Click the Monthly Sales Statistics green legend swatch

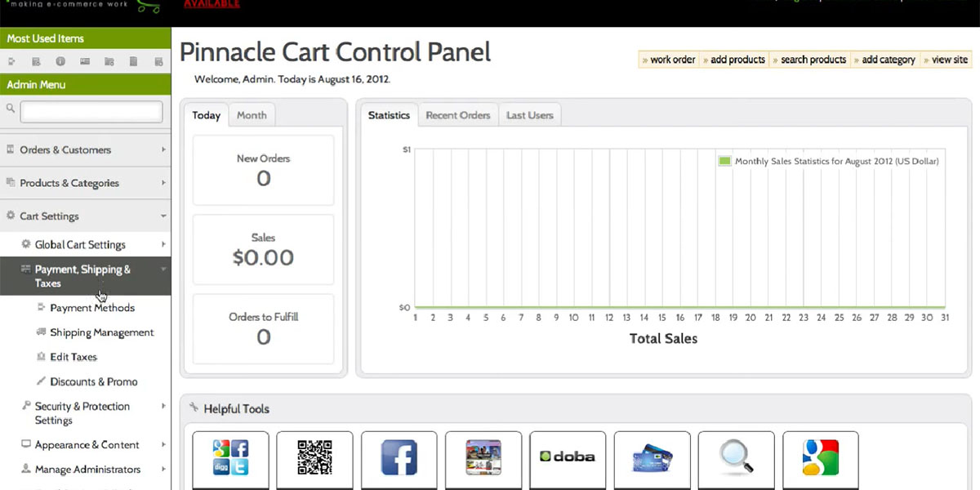[x=724, y=161]
